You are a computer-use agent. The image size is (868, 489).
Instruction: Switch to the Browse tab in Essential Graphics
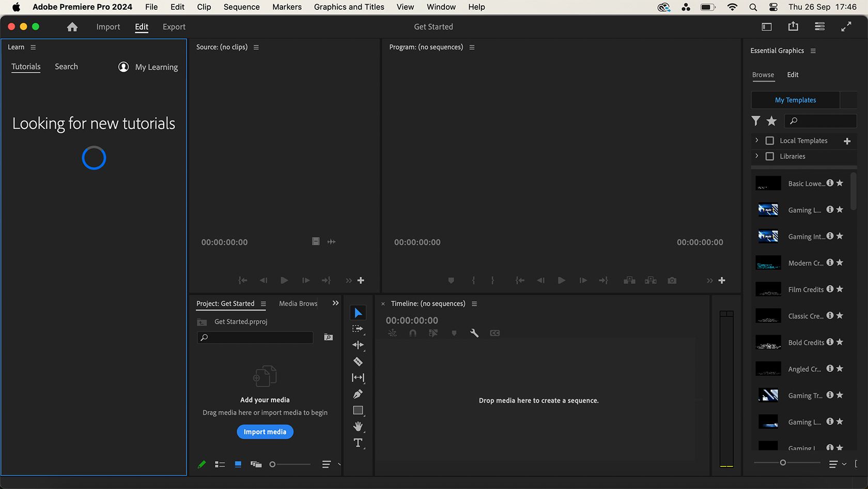[x=763, y=75]
